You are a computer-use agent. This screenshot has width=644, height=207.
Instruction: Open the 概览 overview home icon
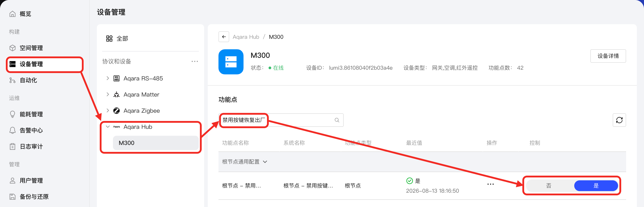click(13, 14)
